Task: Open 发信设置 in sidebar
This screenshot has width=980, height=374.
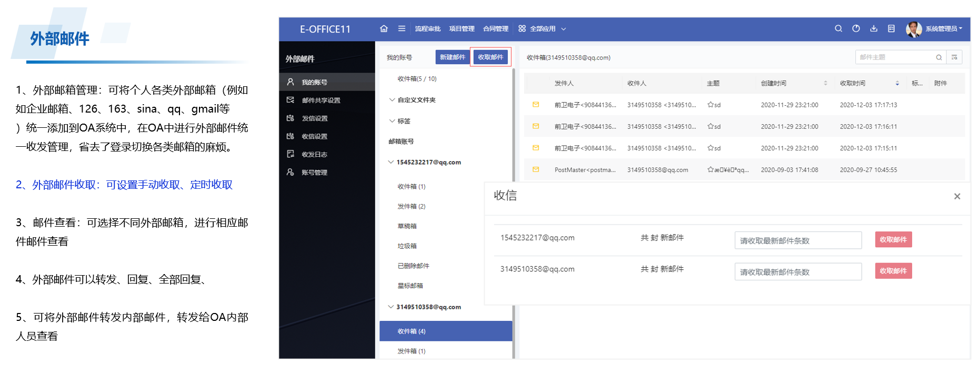Action: coord(327,118)
